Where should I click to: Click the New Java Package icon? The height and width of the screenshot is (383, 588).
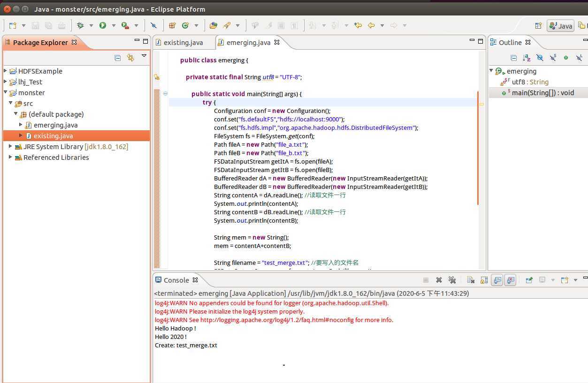coord(172,25)
